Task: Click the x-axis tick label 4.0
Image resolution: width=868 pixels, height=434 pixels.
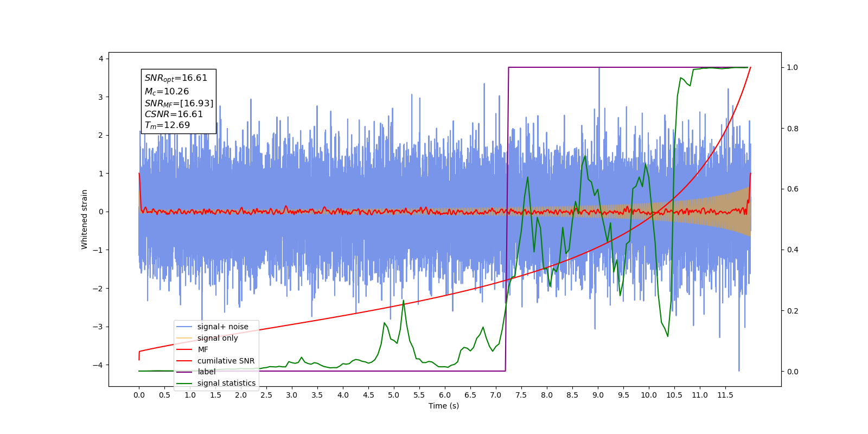Action: pos(343,395)
